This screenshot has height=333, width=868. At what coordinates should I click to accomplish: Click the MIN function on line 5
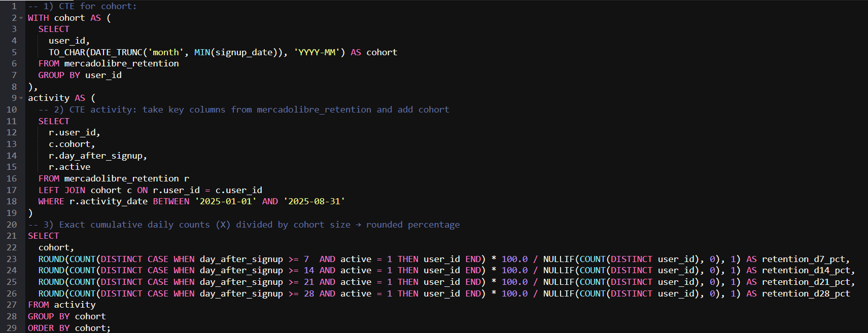[x=202, y=52]
